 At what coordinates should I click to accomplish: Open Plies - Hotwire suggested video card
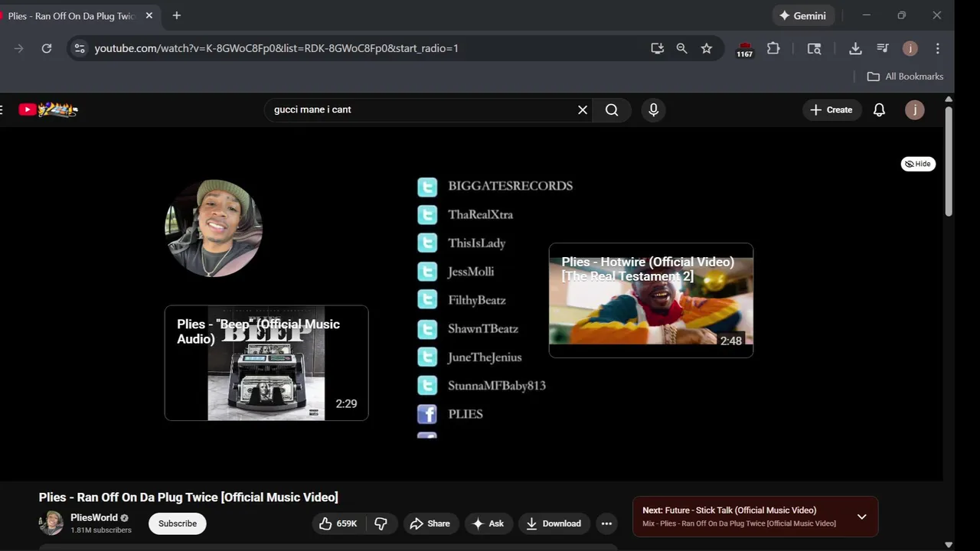[651, 300]
